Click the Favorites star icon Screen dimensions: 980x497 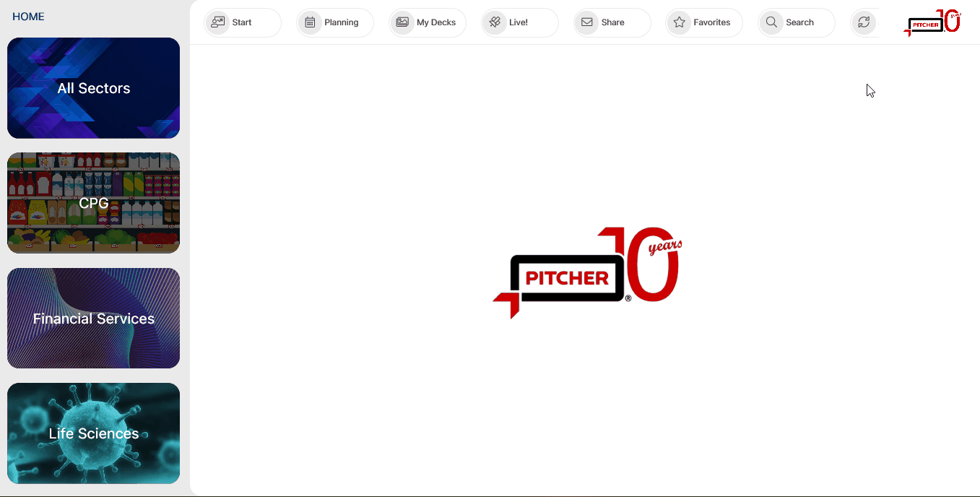(679, 22)
